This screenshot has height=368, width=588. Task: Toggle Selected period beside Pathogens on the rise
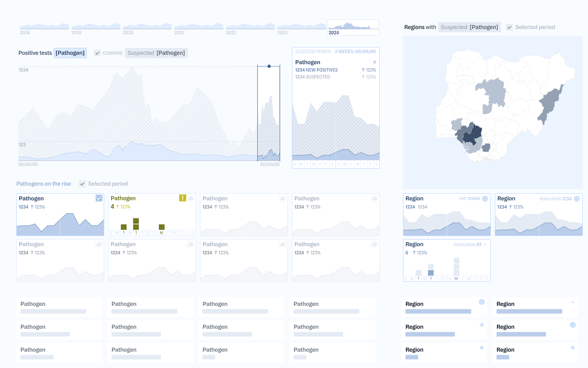coord(82,184)
